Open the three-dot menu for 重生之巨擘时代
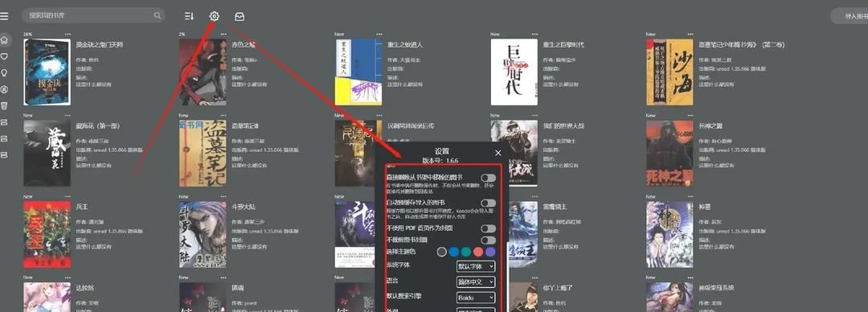The width and height of the screenshot is (868, 312). [534, 35]
